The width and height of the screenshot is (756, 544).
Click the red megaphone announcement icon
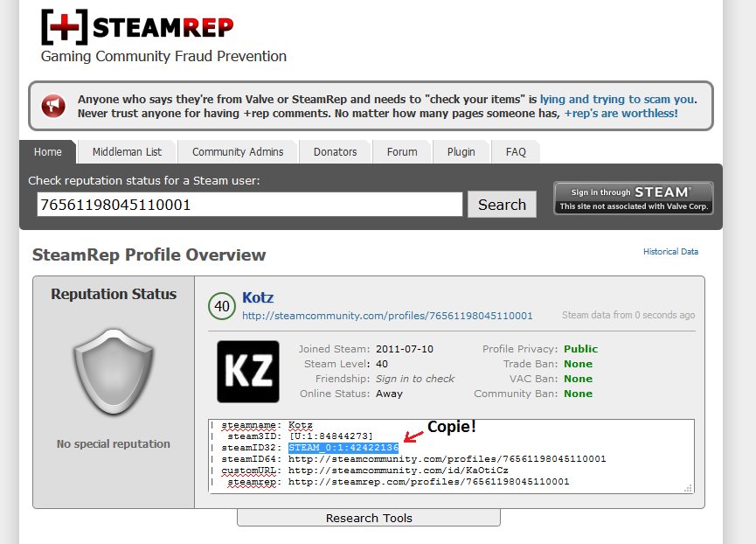coord(53,106)
